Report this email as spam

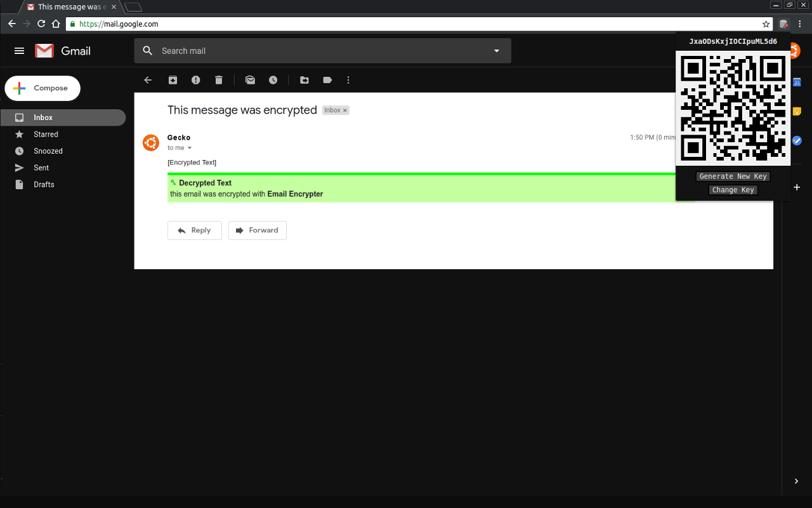195,80
